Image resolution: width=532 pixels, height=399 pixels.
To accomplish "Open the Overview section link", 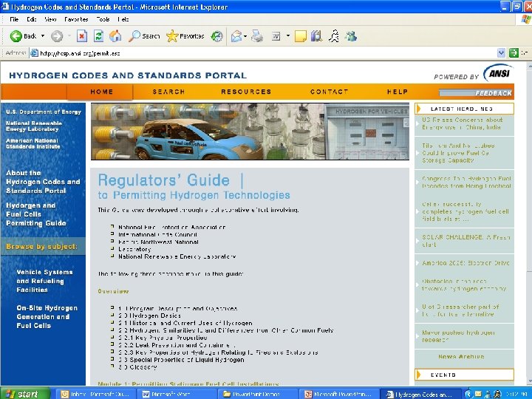I will click(113, 291).
